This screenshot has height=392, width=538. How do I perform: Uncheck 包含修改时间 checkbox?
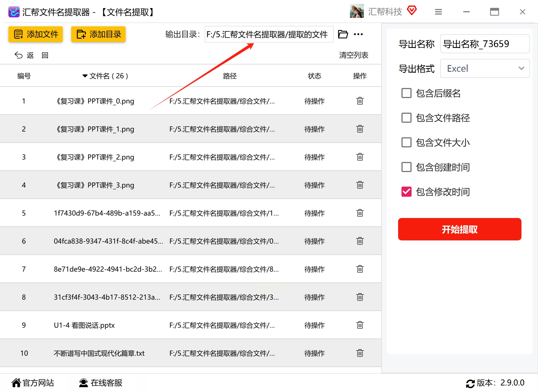(406, 192)
